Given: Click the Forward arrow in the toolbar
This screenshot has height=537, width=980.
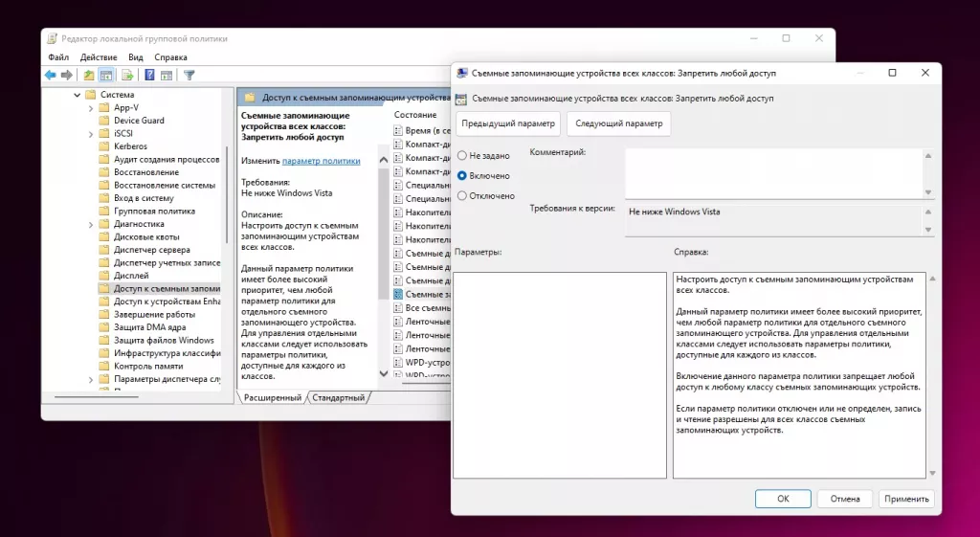Looking at the screenshot, I should [67, 75].
